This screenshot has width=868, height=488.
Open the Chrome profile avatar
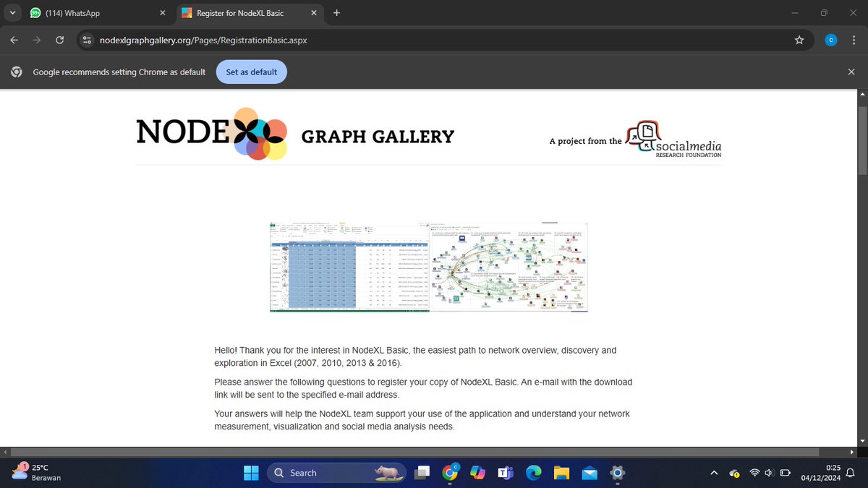click(x=831, y=40)
